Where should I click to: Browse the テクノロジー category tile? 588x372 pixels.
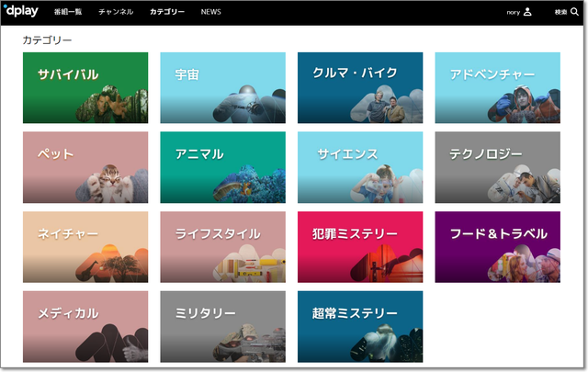[497, 167]
